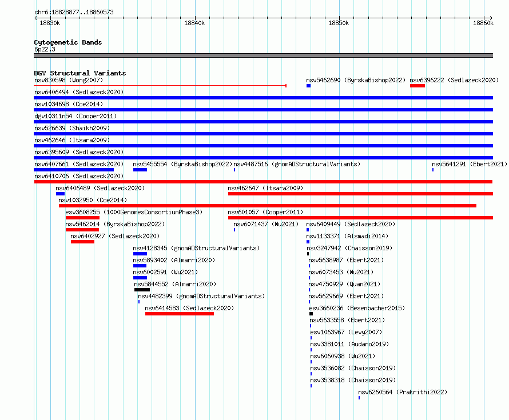Click the red bar under esv3608255
Viewport: 509px width, 420px height.
click(82, 218)
